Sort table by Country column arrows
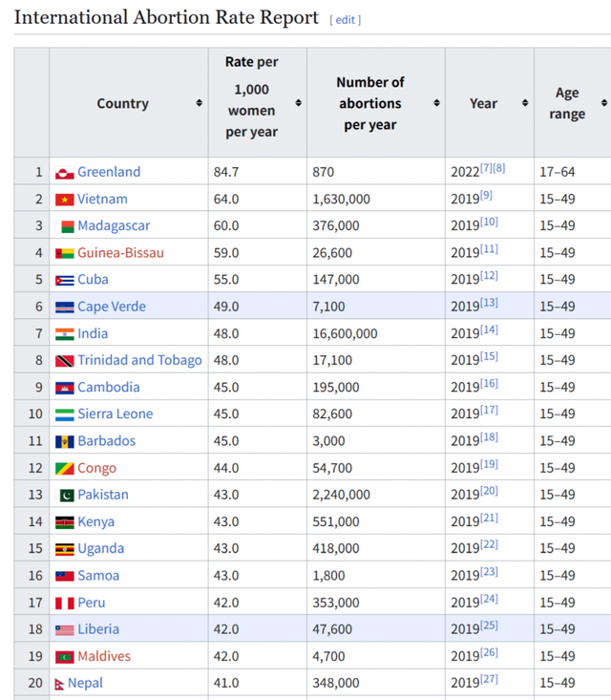The image size is (611, 700). [199, 103]
